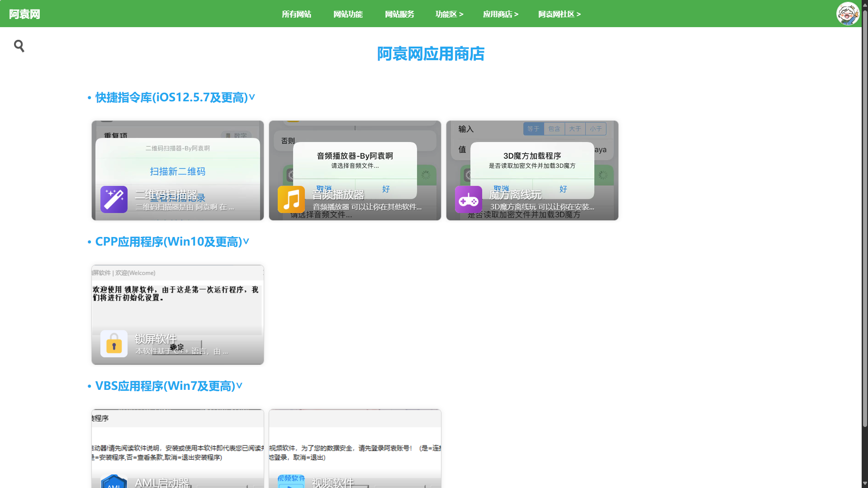Expand the 应用商店 navigation menu
The height and width of the screenshot is (488, 868).
[x=501, y=14]
